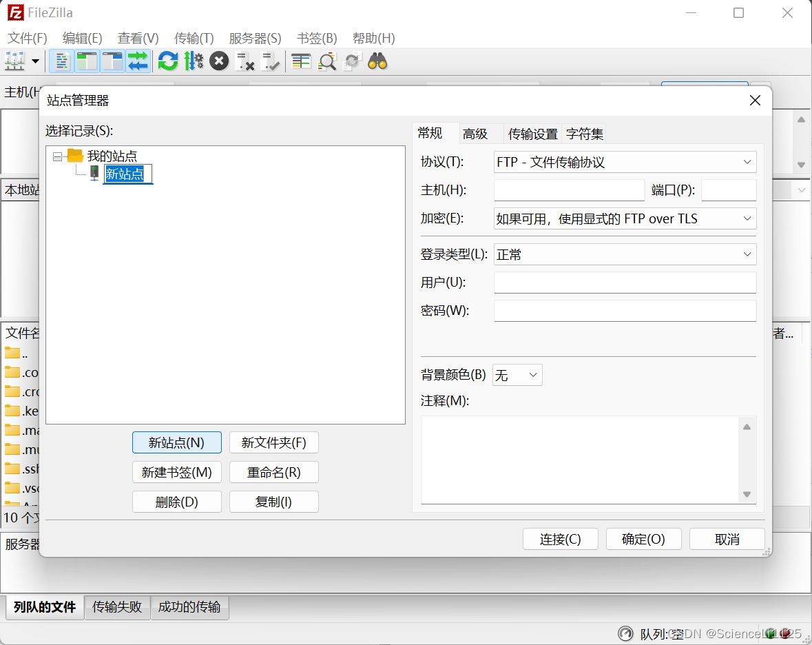The image size is (812, 645).
Task: Toggle the transfer queue display icon
Action: [x=138, y=61]
